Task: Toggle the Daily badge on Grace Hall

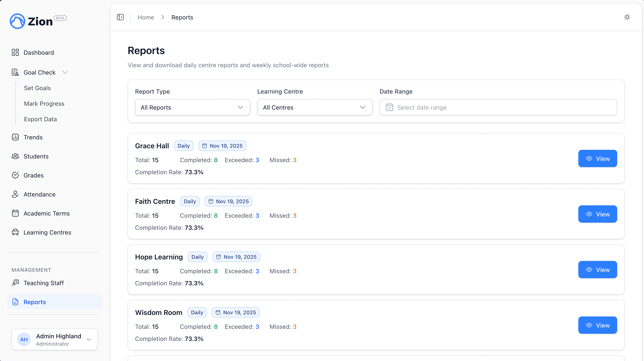Action: (x=183, y=146)
